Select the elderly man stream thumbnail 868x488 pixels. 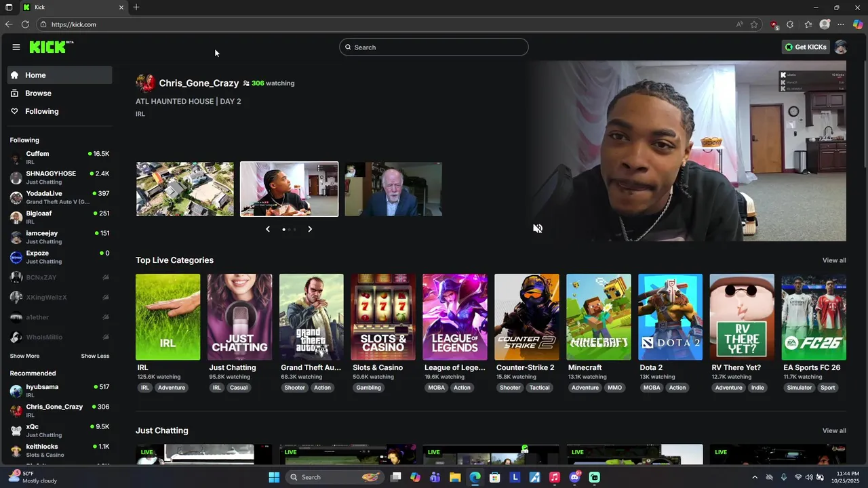point(393,189)
